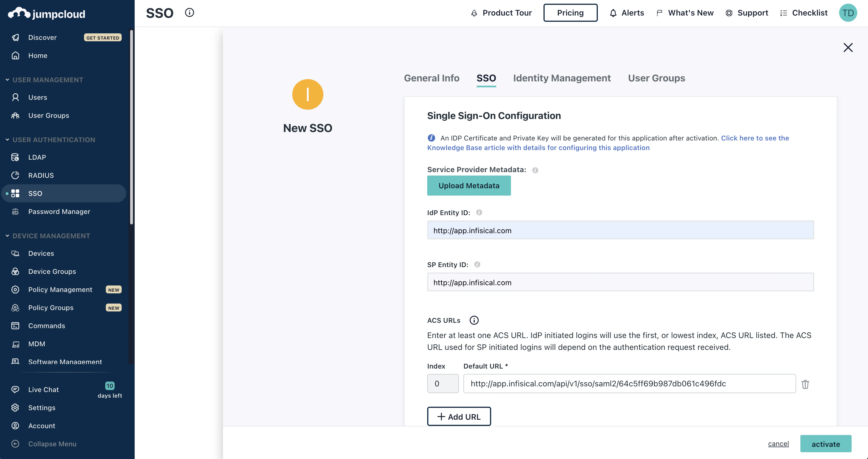Click the Settings gear icon
Viewport: 868px width, 459px height.
pyautogui.click(x=16, y=408)
